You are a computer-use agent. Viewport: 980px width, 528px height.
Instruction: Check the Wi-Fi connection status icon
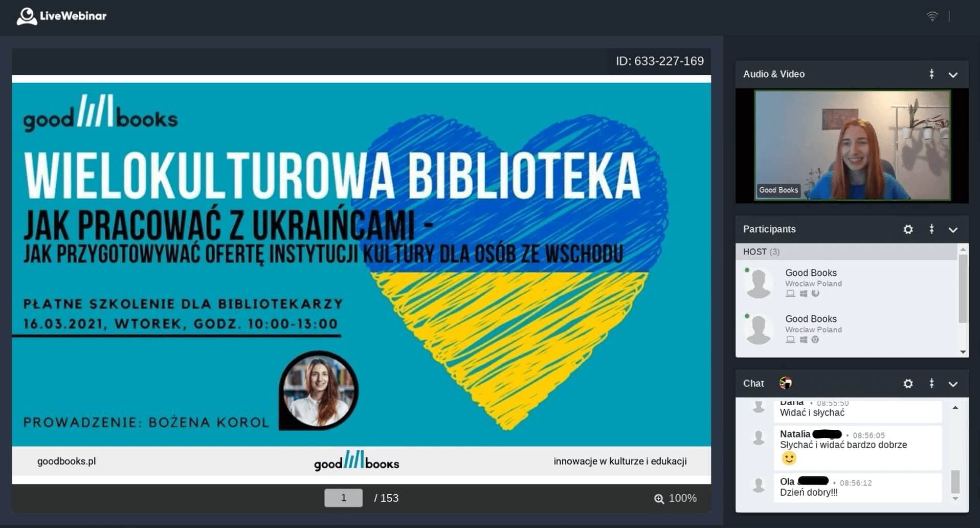point(932,16)
